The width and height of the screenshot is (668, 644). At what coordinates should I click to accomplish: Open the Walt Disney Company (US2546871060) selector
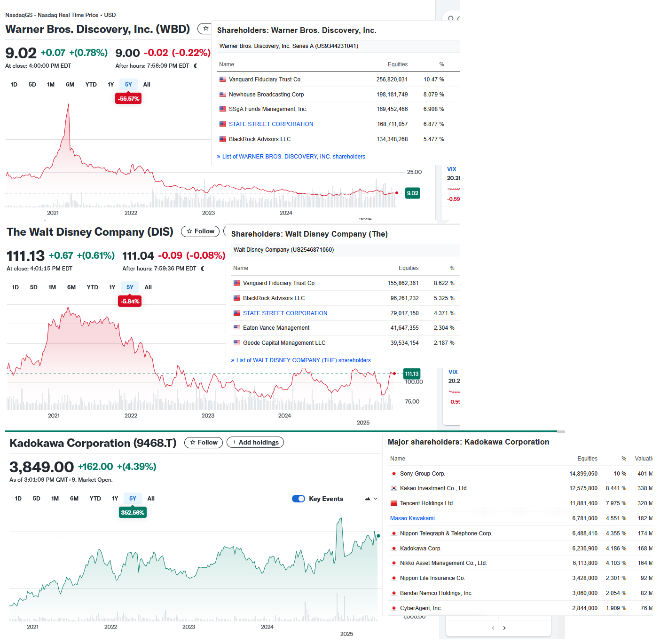(x=346, y=250)
